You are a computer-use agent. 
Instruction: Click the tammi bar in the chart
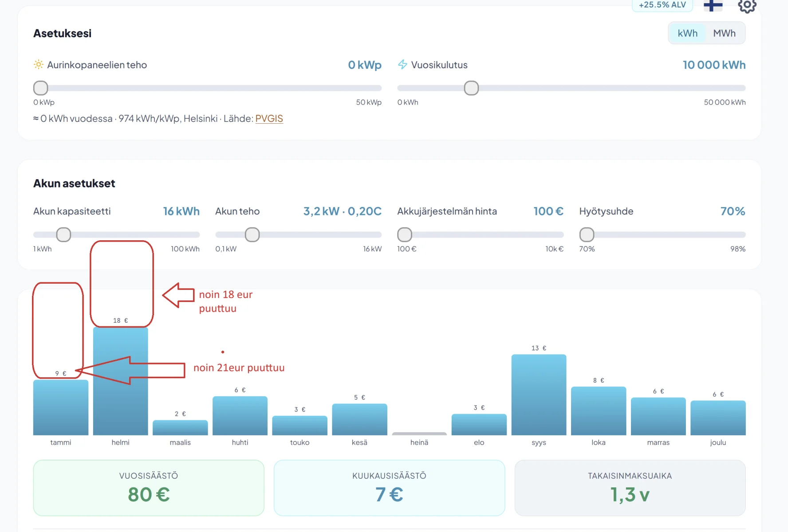pos(61,407)
